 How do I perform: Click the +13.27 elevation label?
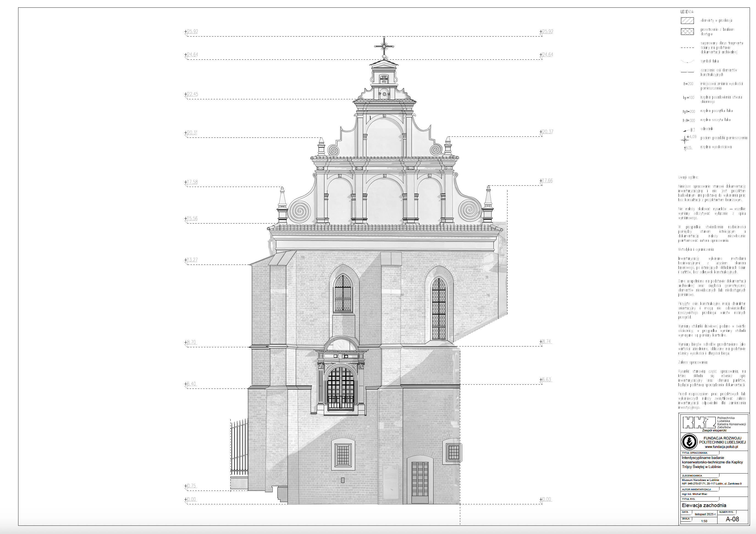pos(191,260)
